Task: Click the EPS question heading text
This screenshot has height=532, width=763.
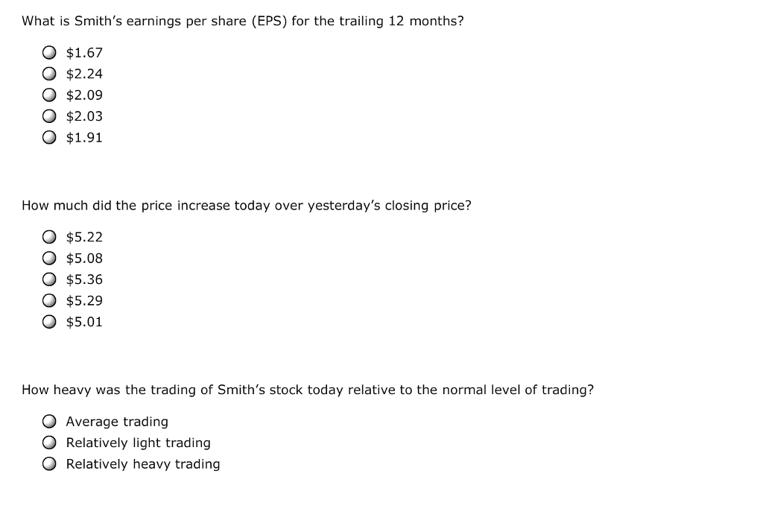Action: [x=243, y=21]
